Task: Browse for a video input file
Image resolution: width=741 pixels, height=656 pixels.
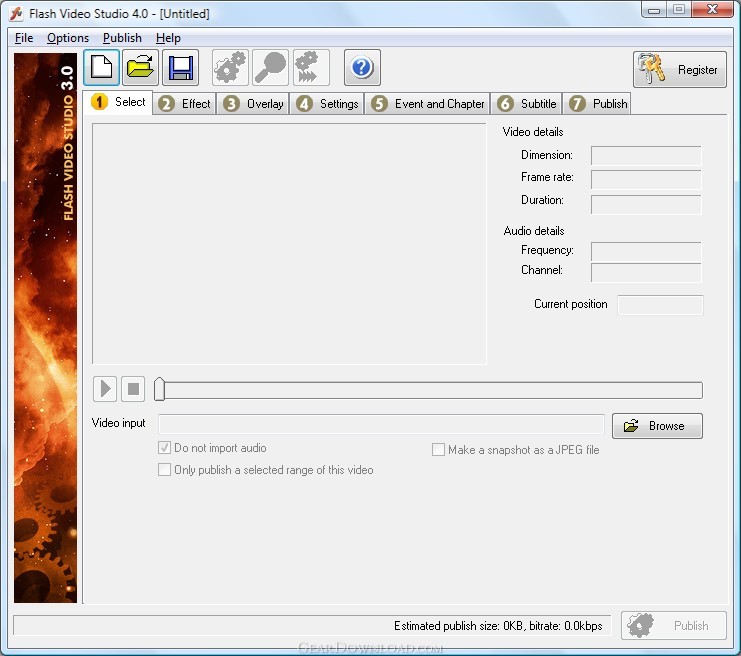Action: point(657,426)
